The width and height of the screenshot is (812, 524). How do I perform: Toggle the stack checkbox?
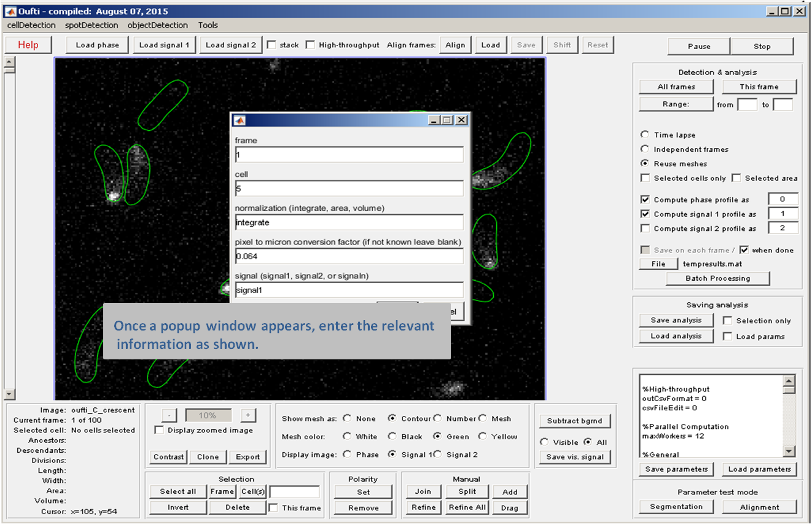point(271,45)
